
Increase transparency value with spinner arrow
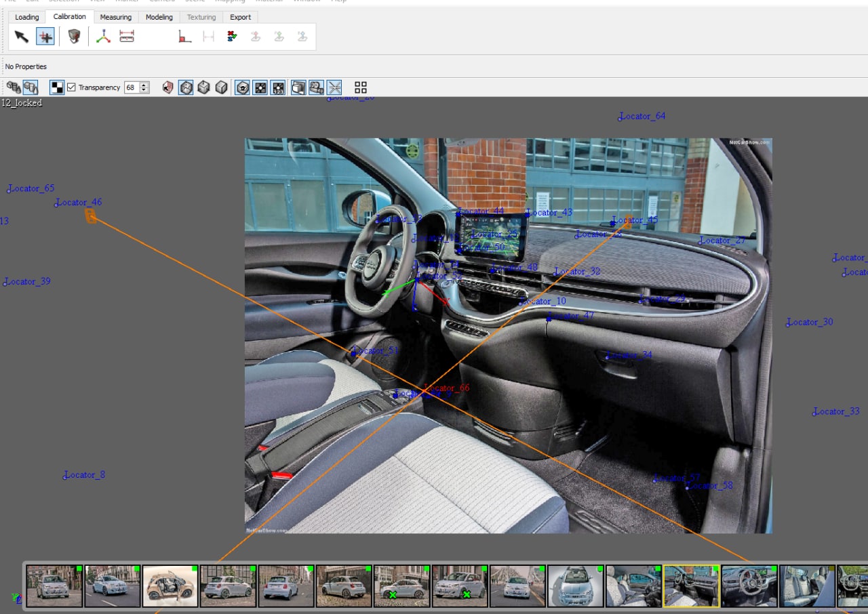pos(144,85)
